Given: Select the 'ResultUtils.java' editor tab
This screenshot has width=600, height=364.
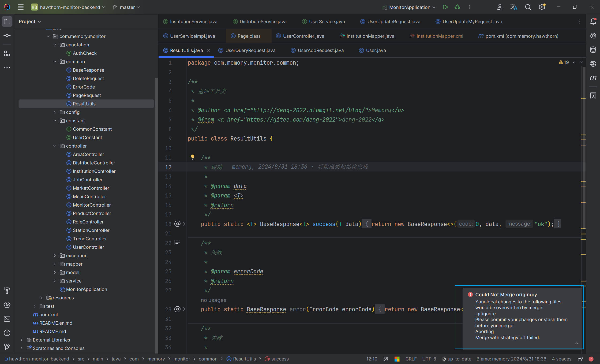Looking at the screenshot, I should [x=186, y=50].
